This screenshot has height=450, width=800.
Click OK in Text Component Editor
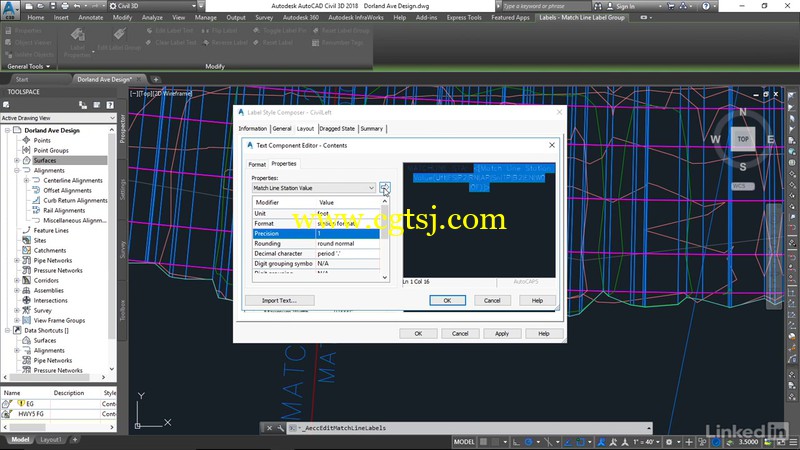coord(447,301)
